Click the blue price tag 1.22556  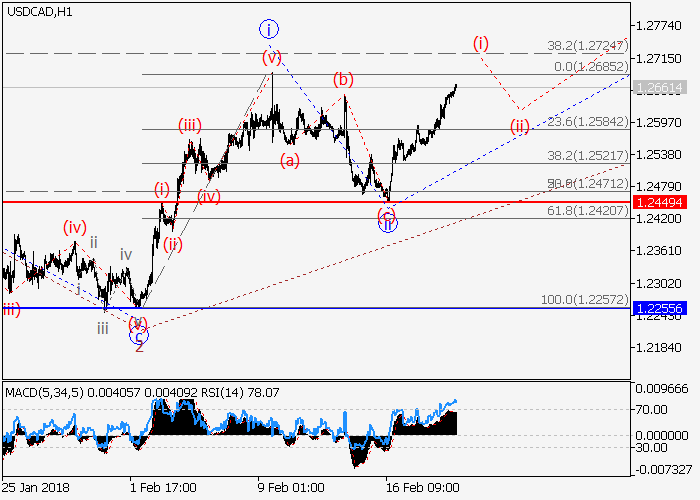click(659, 308)
